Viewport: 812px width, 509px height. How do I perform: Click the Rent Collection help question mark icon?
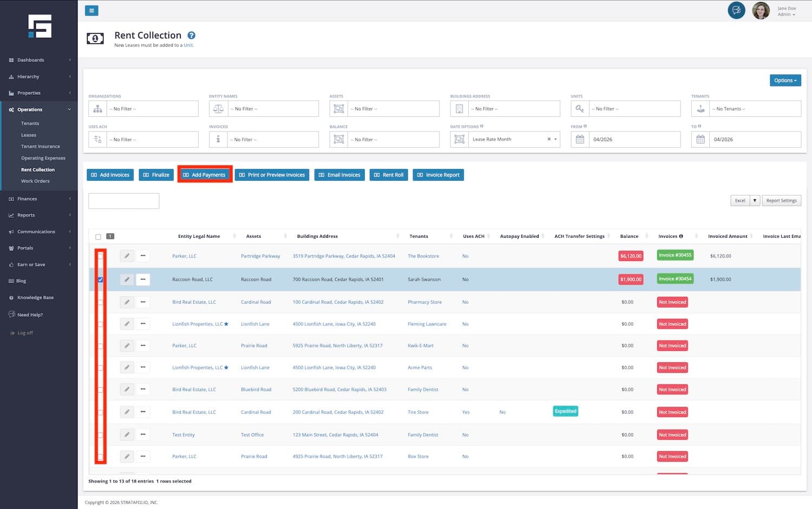click(191, 36)
